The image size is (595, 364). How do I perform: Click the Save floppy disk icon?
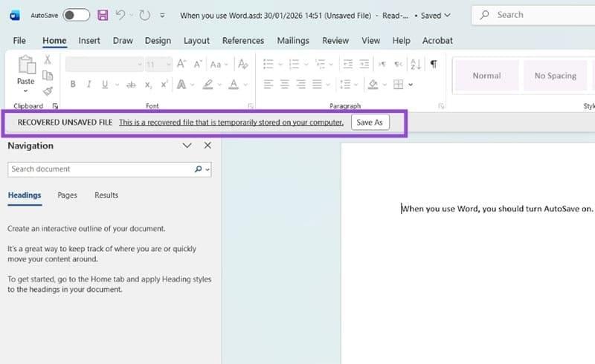pyautogui.click(x=103, y=15)
